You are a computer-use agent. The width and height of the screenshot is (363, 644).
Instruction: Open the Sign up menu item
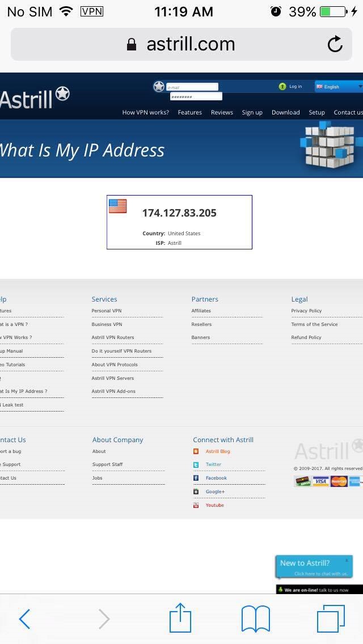coord(252,113)
